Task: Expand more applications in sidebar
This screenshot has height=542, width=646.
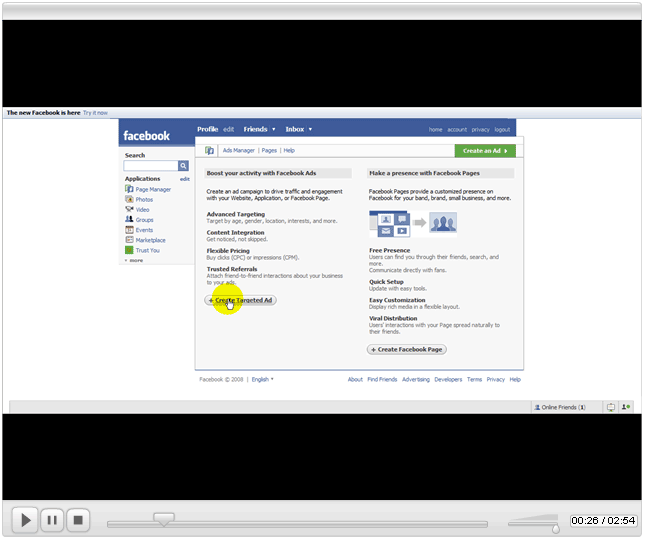Action: [135, 262]
